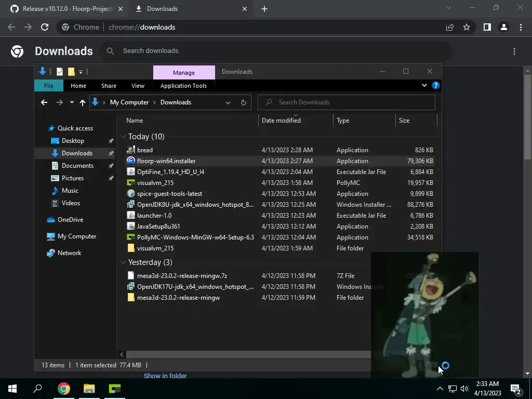
Task: Click the Search Downloads explorer field
Action: (347, 102)
